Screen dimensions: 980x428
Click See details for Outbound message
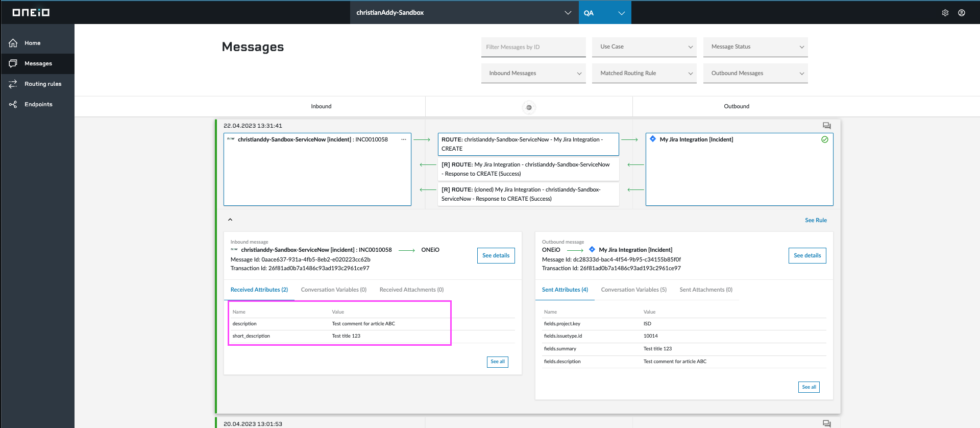807,255
